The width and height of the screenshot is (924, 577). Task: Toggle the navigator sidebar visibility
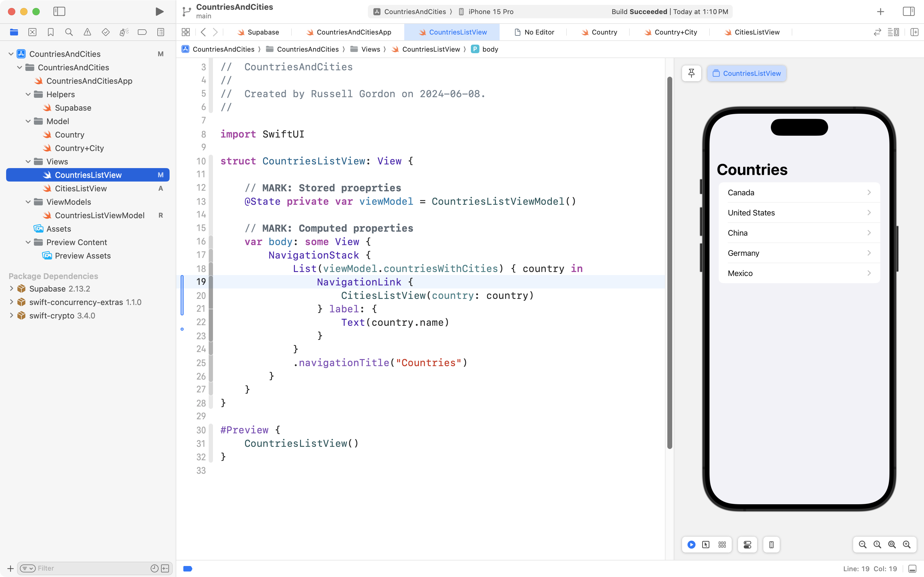tap(59, 11)
